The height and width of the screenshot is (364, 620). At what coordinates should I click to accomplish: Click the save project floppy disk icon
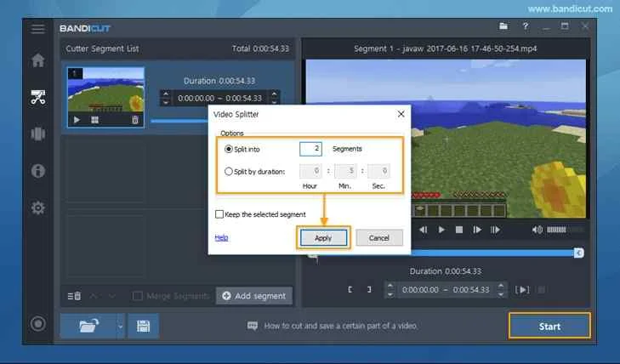pyautogui.click(x=143, y=326)
